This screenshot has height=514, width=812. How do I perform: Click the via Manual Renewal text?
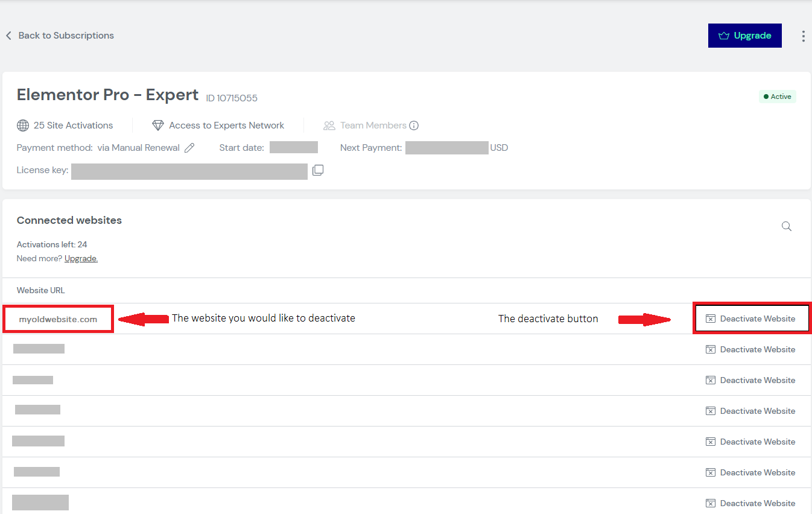coord(139,148)
